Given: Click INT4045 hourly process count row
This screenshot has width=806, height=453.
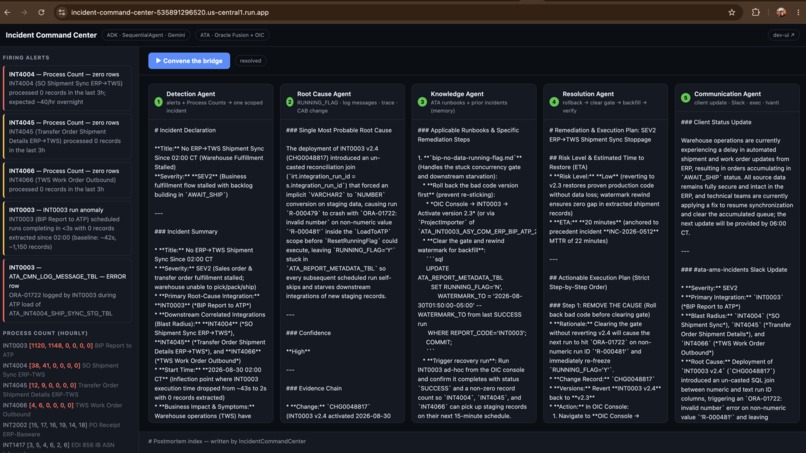Looking at the screenshot, I should click(x=67, y=390).
